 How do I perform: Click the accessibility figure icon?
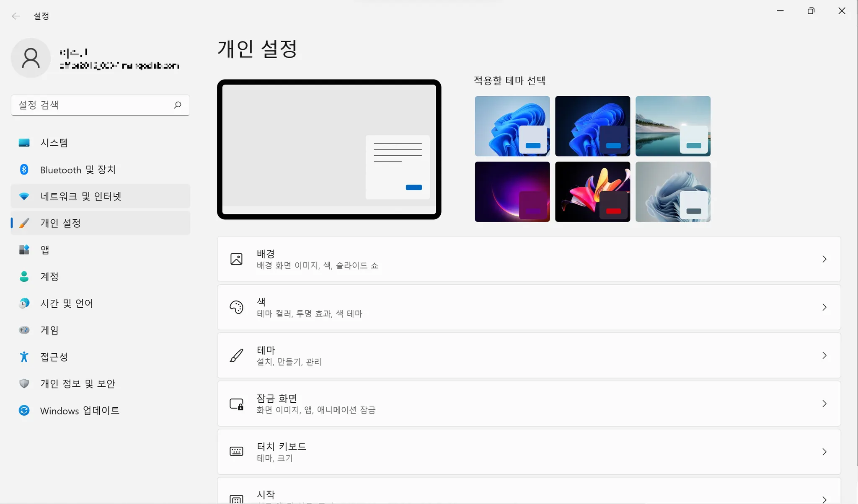coord(24,357)
